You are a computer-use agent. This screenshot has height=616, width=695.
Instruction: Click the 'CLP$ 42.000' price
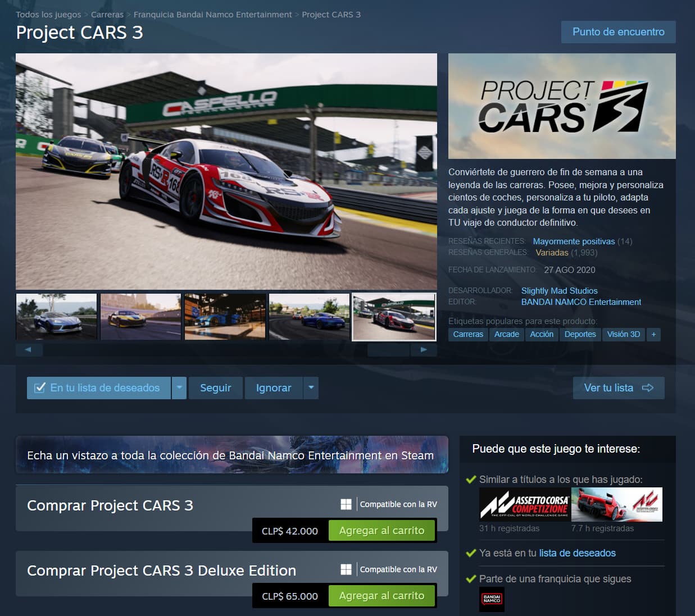pos(290,531)
